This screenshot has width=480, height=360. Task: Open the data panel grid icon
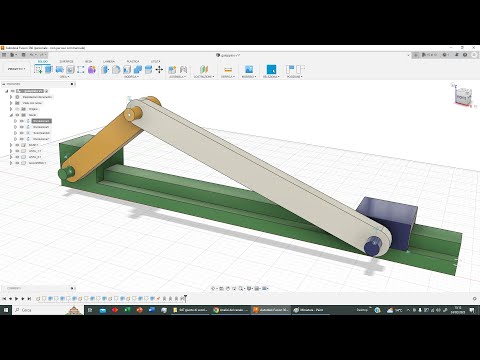4,55
